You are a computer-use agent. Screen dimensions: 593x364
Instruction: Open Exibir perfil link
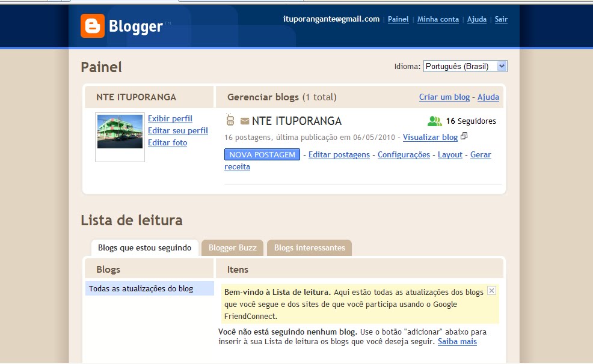(x=170, y=118)
